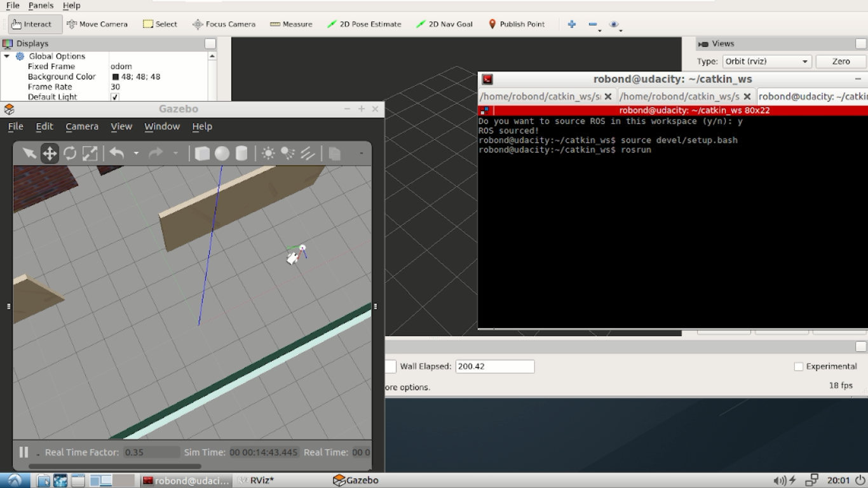This screenshot has height=488, width=868.
Task: Select the Focus Camera tool
Action: [x=224, y=24]
